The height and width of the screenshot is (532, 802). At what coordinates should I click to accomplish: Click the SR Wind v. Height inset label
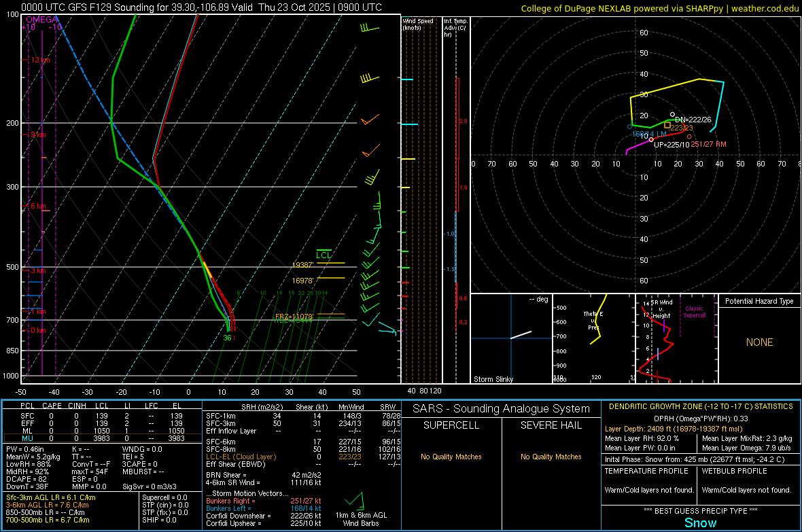tap(661, 309)
